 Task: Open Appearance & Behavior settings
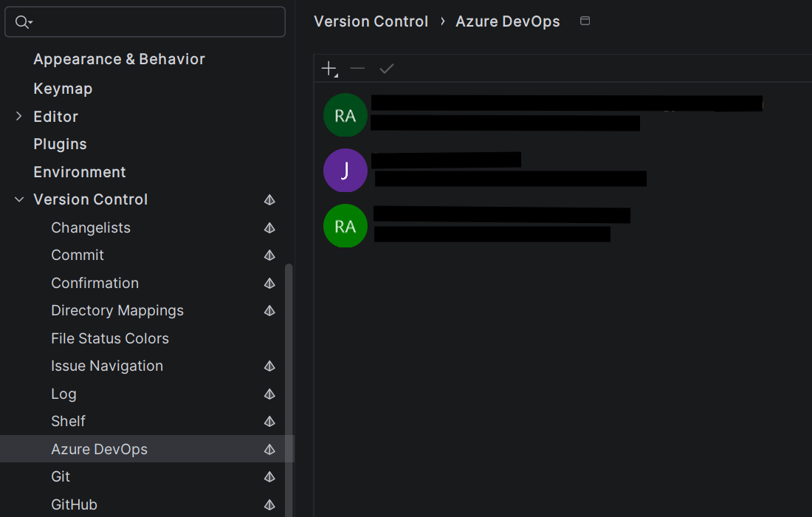click(119, 59)
